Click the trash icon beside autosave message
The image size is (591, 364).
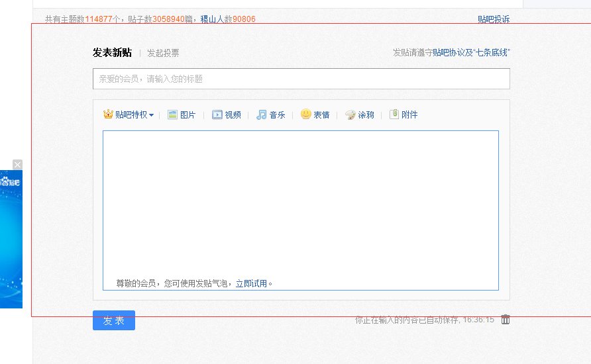506,320
